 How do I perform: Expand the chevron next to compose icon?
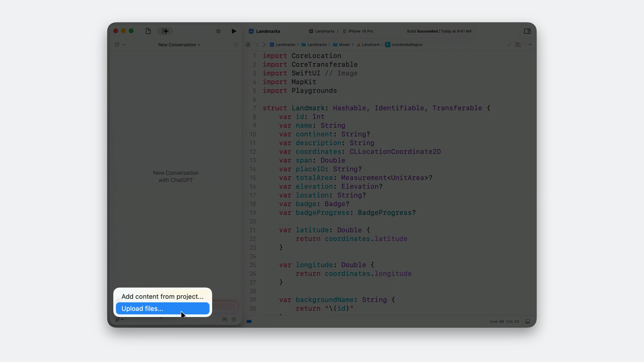point(124,45)
